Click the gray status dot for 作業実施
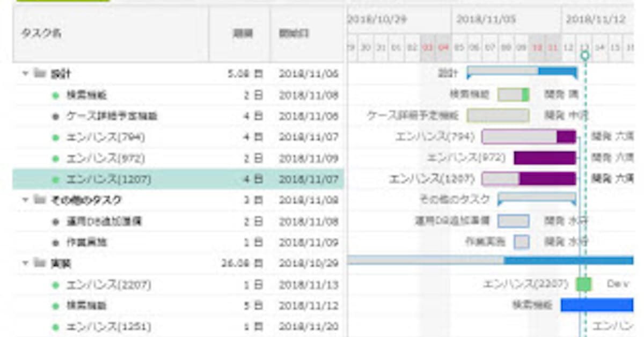Screen dimensions: 644x337 pyautogui.click(x=55, y=243)
